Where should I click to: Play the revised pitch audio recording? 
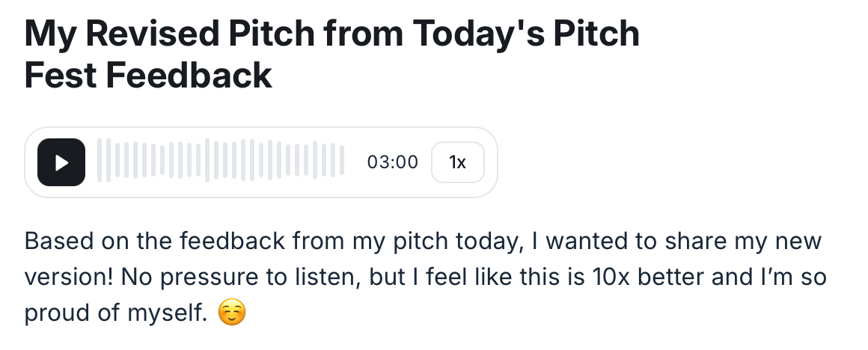[x=61, y=162]
